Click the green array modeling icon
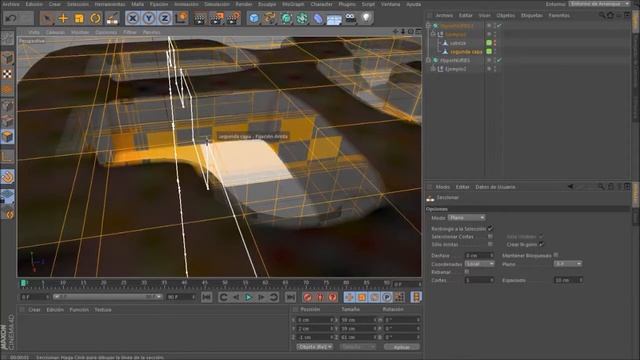The width and height of the screenshot is (640, 360). 302,18
